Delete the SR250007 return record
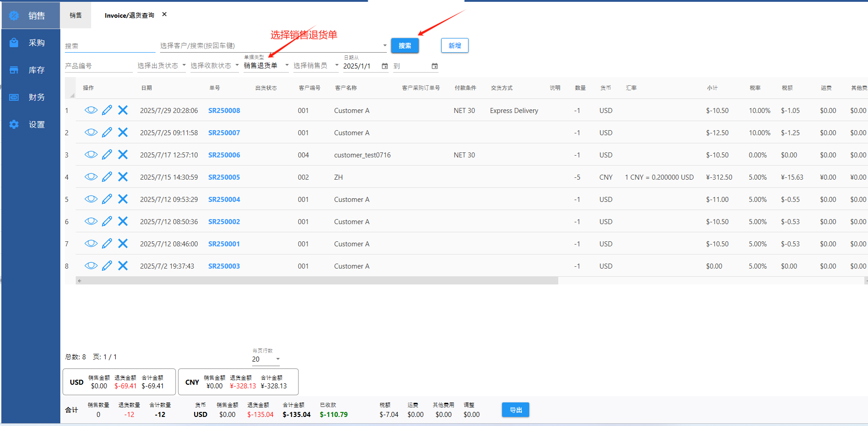868x426 pixels. 123,132
